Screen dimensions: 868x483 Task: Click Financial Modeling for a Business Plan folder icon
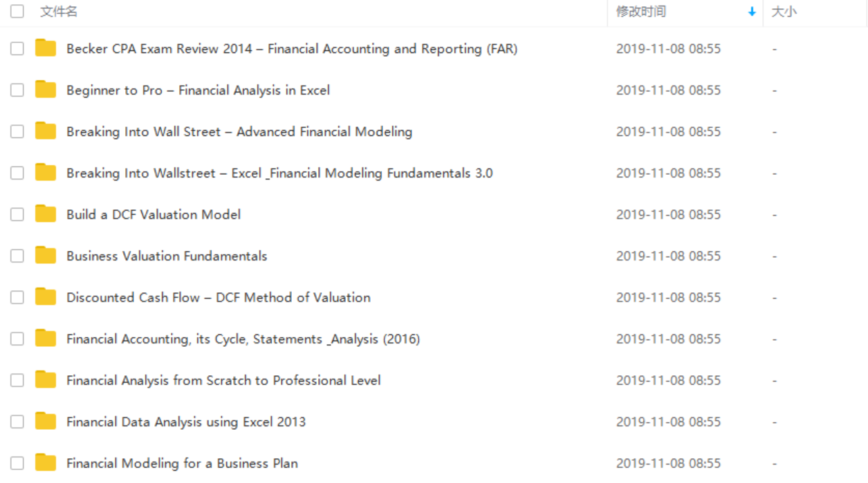click(x=46, y=463)
